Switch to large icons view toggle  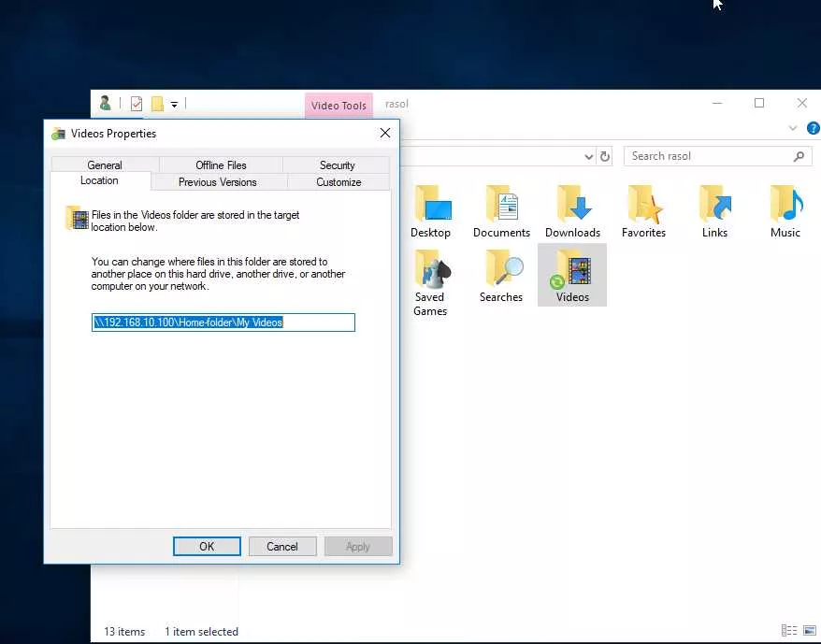pyautogui.click(x=810, y=631)
